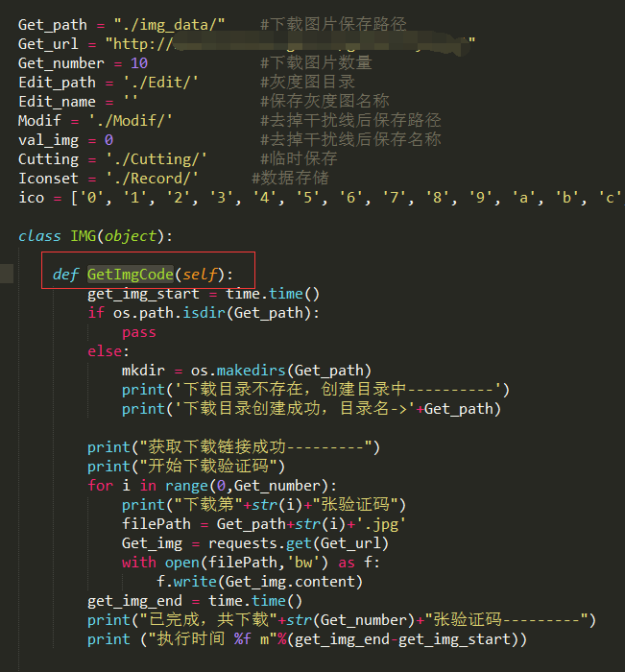Click the 'bw' file mode string
This screenshot has height=672, width=625.
tap(303, 563)
